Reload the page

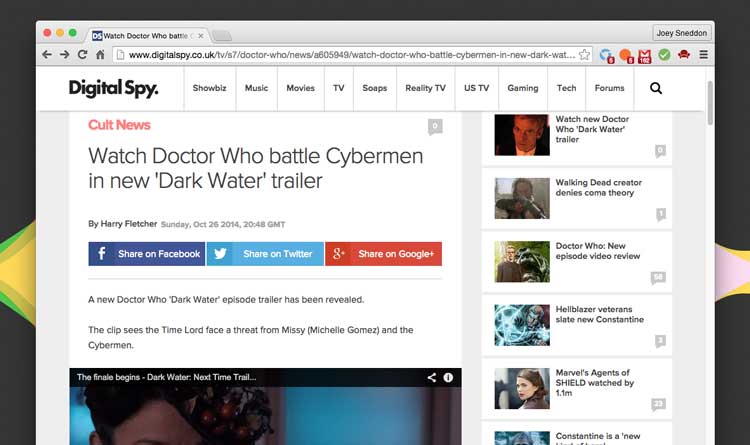point(82,55)
